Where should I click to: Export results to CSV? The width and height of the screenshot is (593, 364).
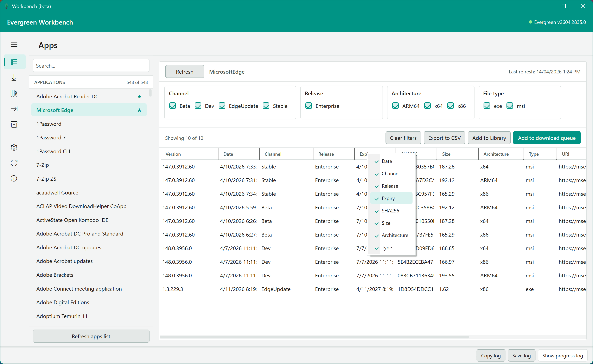point(444,138)
